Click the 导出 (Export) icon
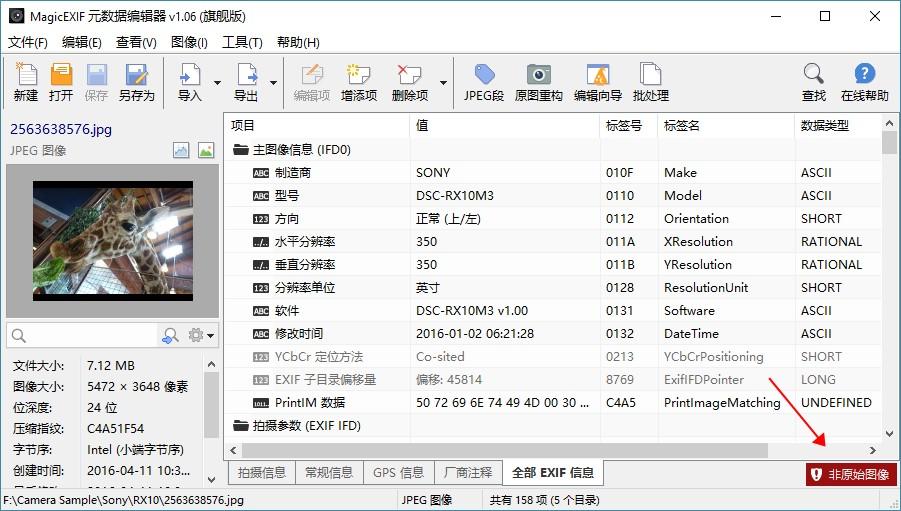 point(247,74)
